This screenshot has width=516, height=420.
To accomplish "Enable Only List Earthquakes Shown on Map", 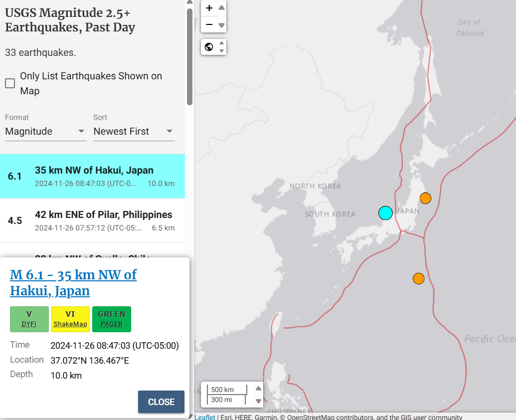I will (10, 83).
